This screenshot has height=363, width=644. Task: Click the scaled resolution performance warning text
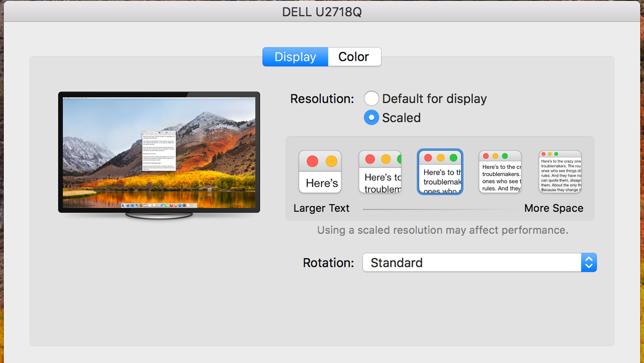point(443,230)
